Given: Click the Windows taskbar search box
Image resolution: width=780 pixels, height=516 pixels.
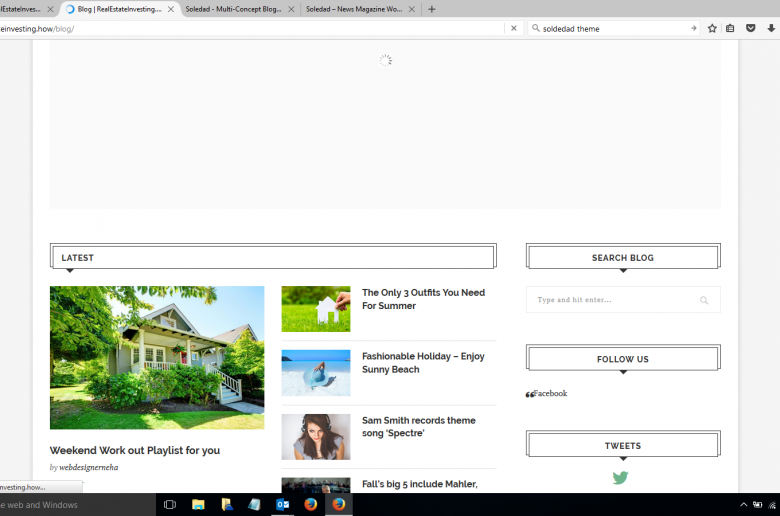Looking at the screenshot, I should 78,505.
